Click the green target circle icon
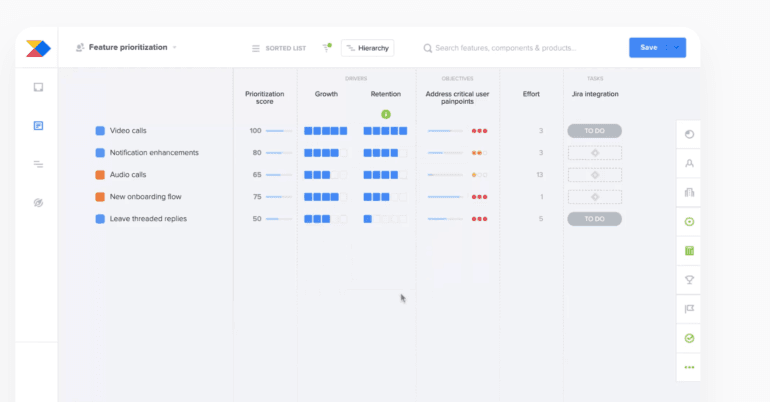This screenshot has width=770, height=402. (689, 222)
